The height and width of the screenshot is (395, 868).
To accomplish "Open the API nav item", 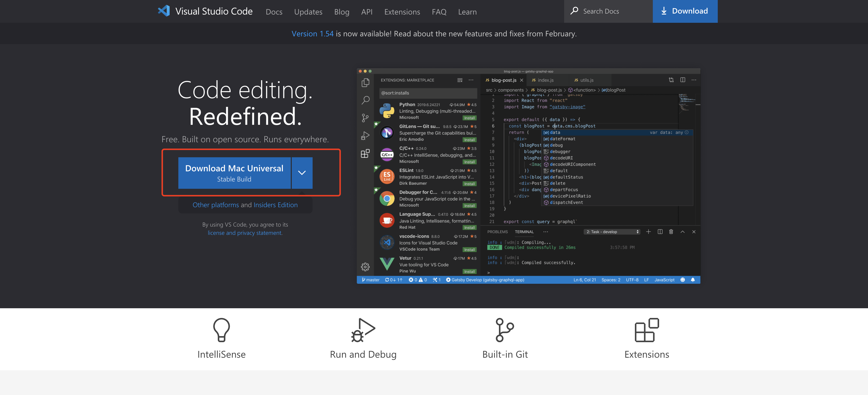I will pyautogui.click(x=367, y=12).
